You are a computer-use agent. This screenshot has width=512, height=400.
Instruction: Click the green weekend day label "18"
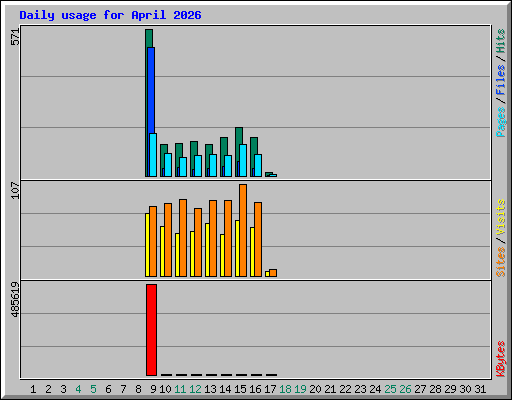[285, 389]
